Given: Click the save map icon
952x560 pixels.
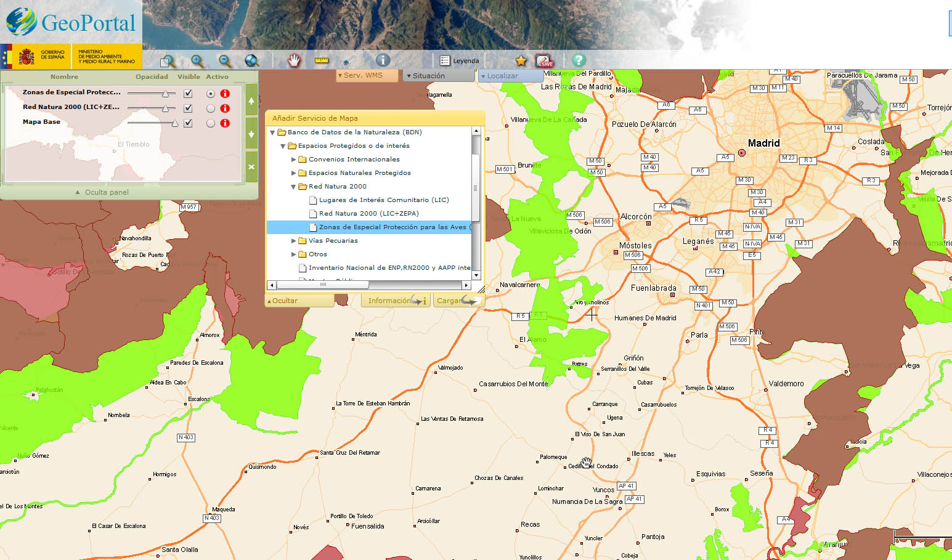Looking at the screenshot, I should click(x=545, y=60).
